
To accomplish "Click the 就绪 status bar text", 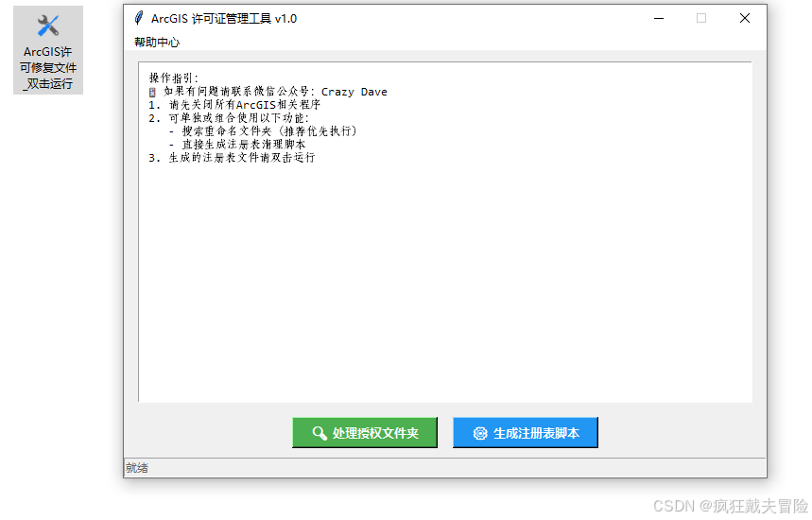I will pyautogui.click(x=137, y=468).
